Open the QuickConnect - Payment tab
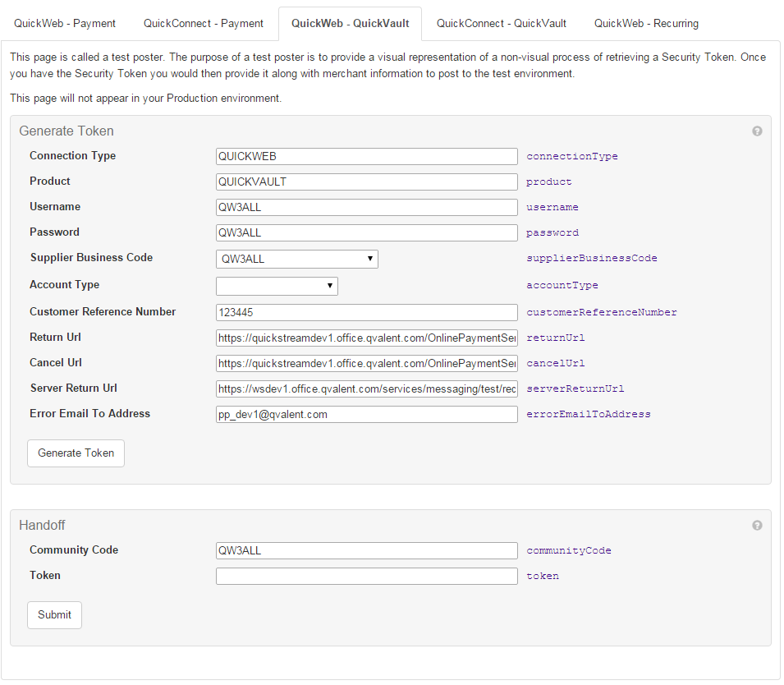The height and width of the screenshot is (685, 784). (x=204, y=23)
